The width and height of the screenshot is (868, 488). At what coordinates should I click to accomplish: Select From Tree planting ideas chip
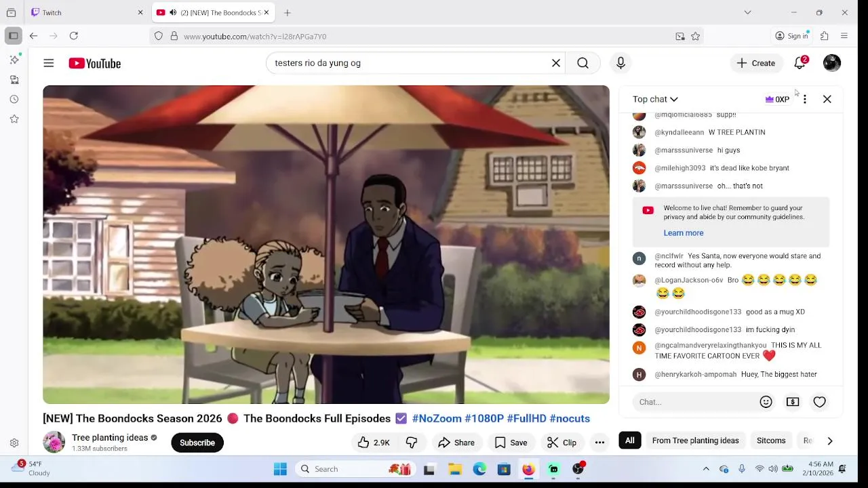pos(695,441)
